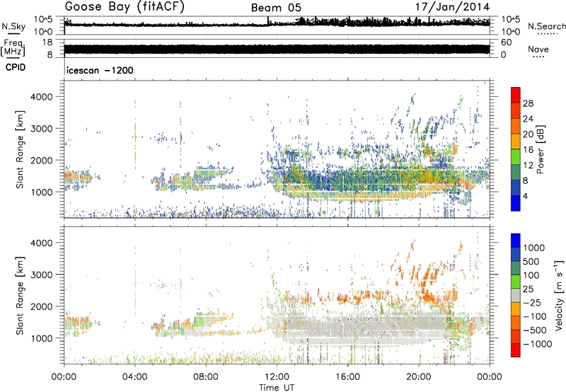Click the '12:00' time axis tick label
Viewport: 566px width, 392px height.
click(277, 377)
